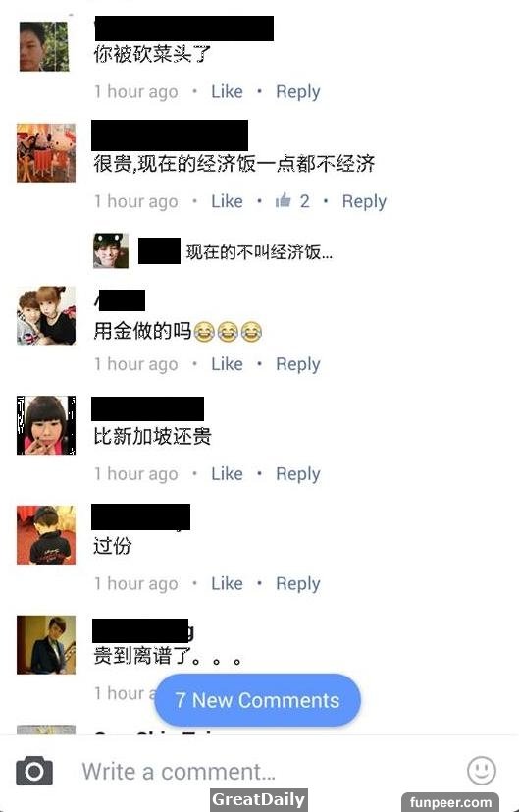This screenshot has width=519, height=812.
Task: Show the 7 New Comments
Action: (258, 700)
